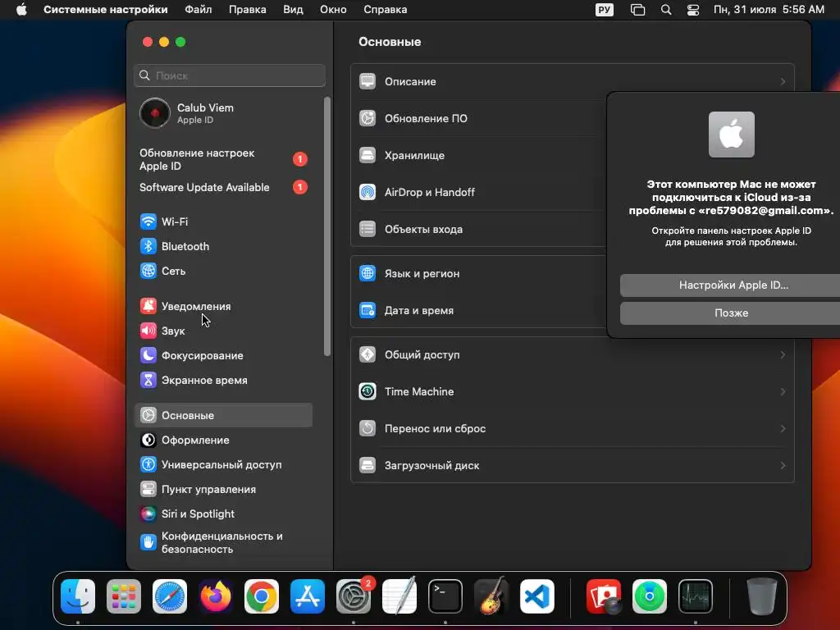Click the Поиск search field

click(230, 75)
